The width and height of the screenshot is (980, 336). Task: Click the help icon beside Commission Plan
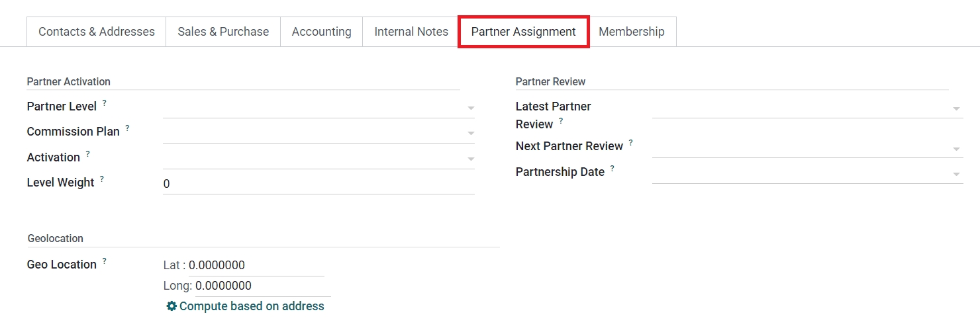[127, 128]
